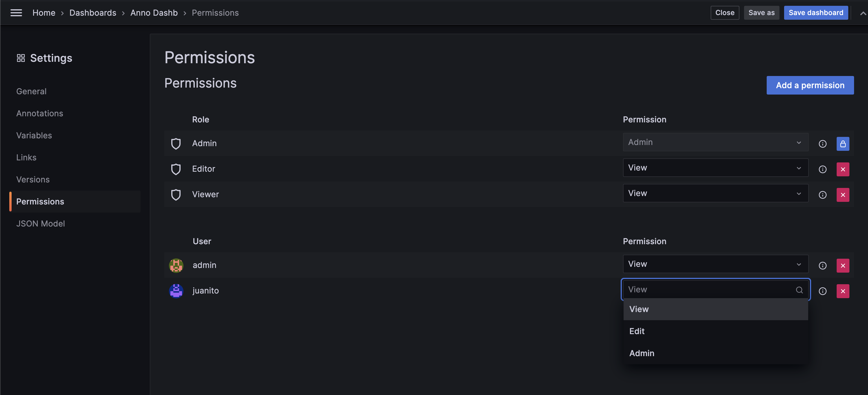Remove juanito's permission using the red X

(x=843, y=291)
